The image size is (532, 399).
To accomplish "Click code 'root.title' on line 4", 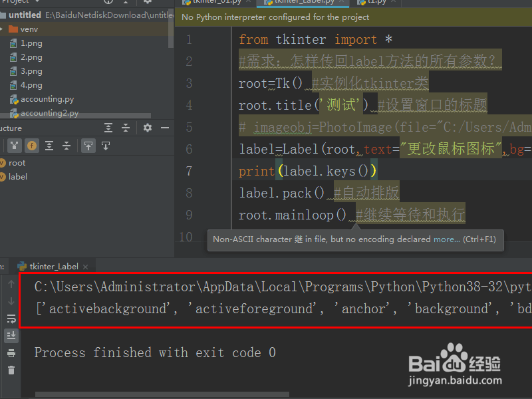I will [x=275, y=105].
